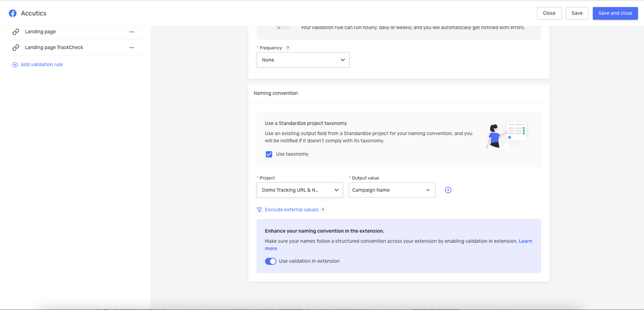Screen dimensions: 644x310
Task: Open the Frequency dropdown set to None
Action: (303, 60)
